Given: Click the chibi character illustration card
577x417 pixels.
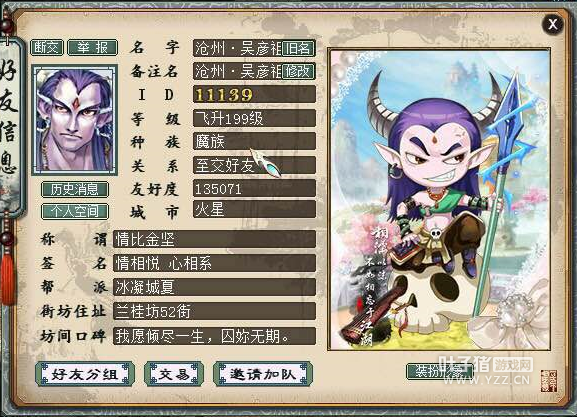Looking at the screenshot, I should [439, 199].
